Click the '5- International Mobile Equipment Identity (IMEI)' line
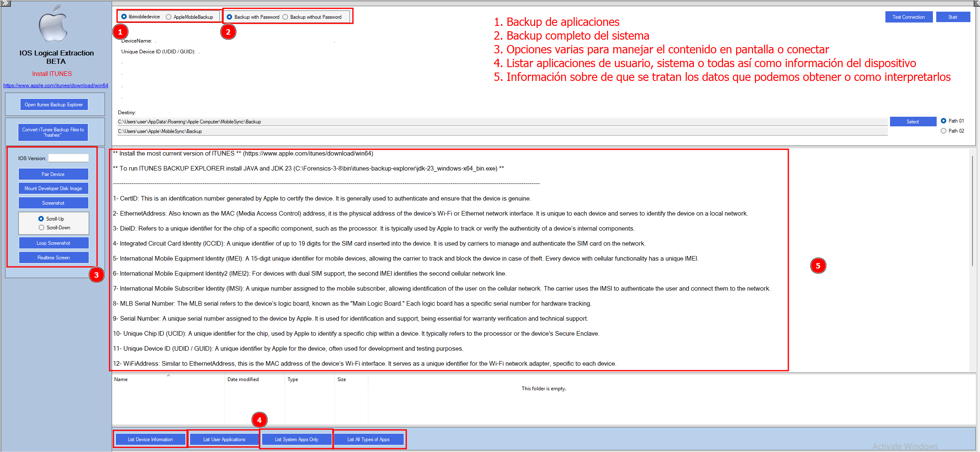980x452 pixels. [406, 259]
